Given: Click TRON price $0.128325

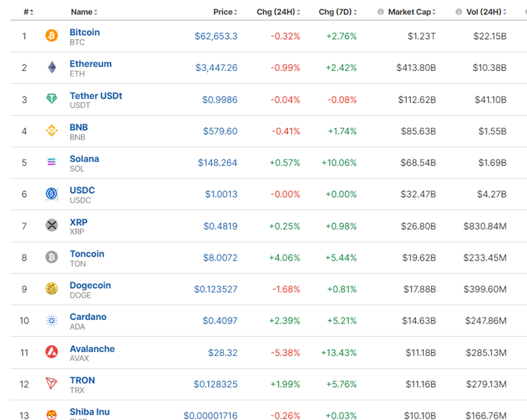Looking at the screenshot, I should point(216,384).
